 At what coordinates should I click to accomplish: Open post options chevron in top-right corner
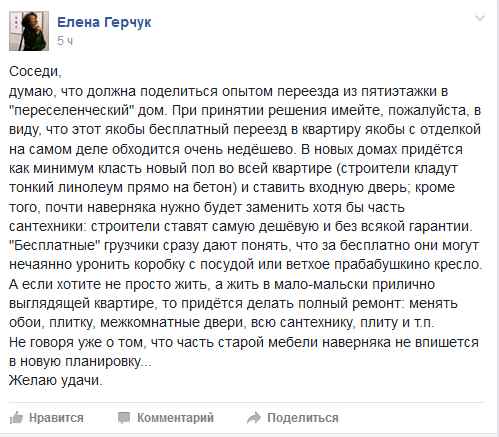[480, 18]
